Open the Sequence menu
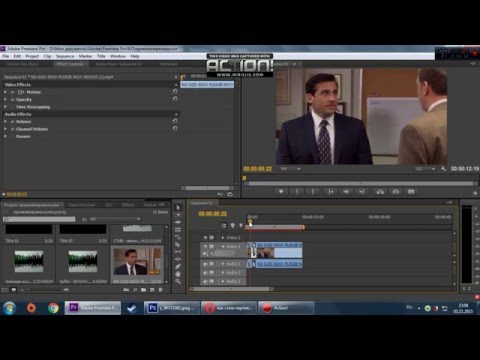Screen dimensions: 480x360 point(65,56)
